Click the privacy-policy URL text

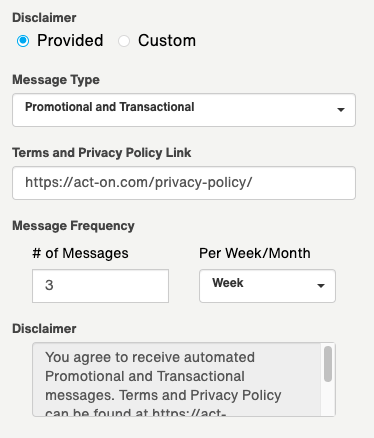tap(139, 183)
